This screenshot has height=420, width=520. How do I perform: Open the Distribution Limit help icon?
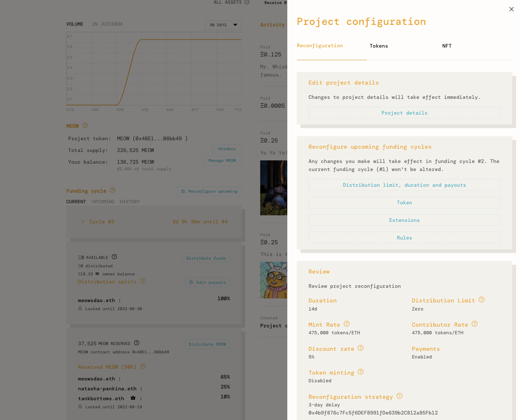482,300
